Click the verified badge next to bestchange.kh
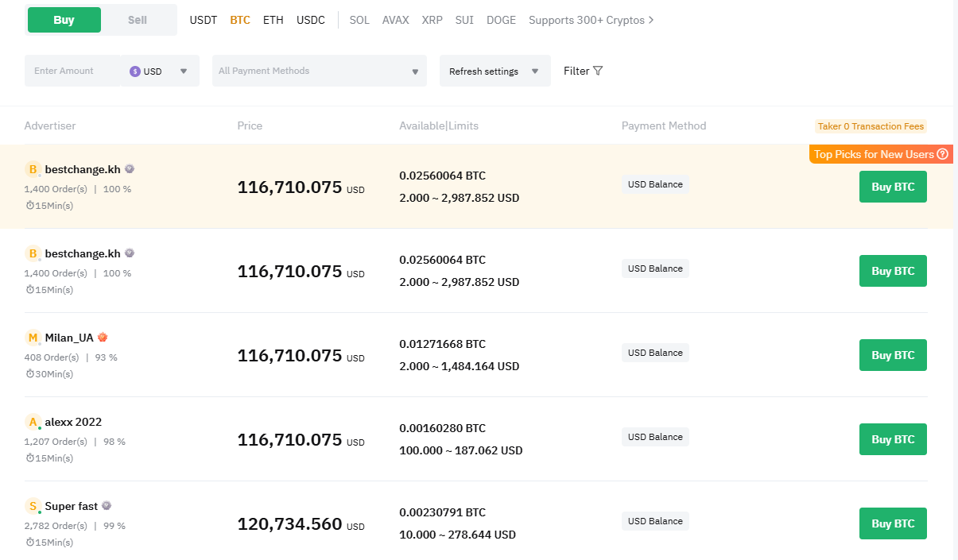Image resolution: width=958 pixels, height=560 pixels. pos(130,168)
